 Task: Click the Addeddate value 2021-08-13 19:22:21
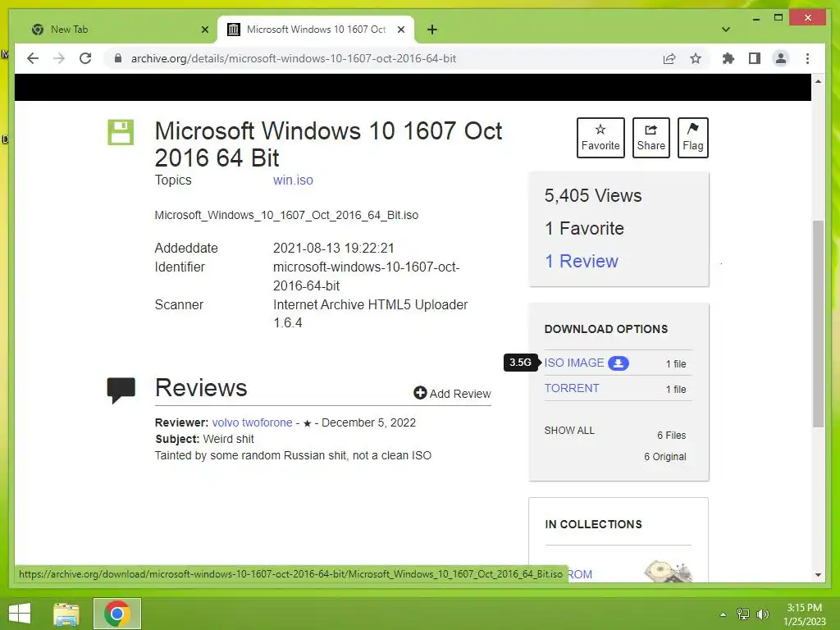333,248
